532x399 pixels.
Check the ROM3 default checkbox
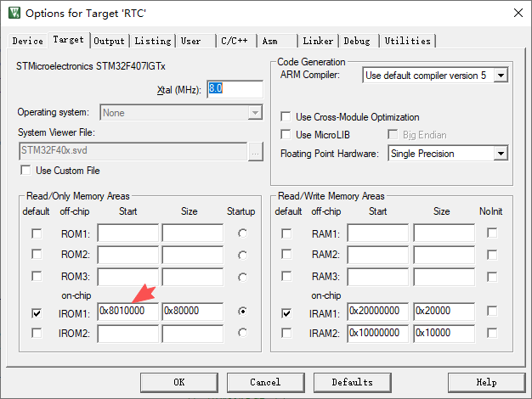(x=37, y=276)
